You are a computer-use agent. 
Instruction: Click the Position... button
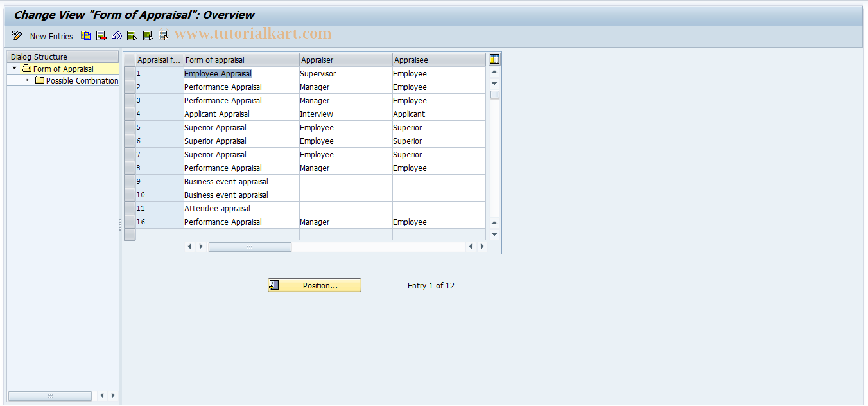point(315,285)
